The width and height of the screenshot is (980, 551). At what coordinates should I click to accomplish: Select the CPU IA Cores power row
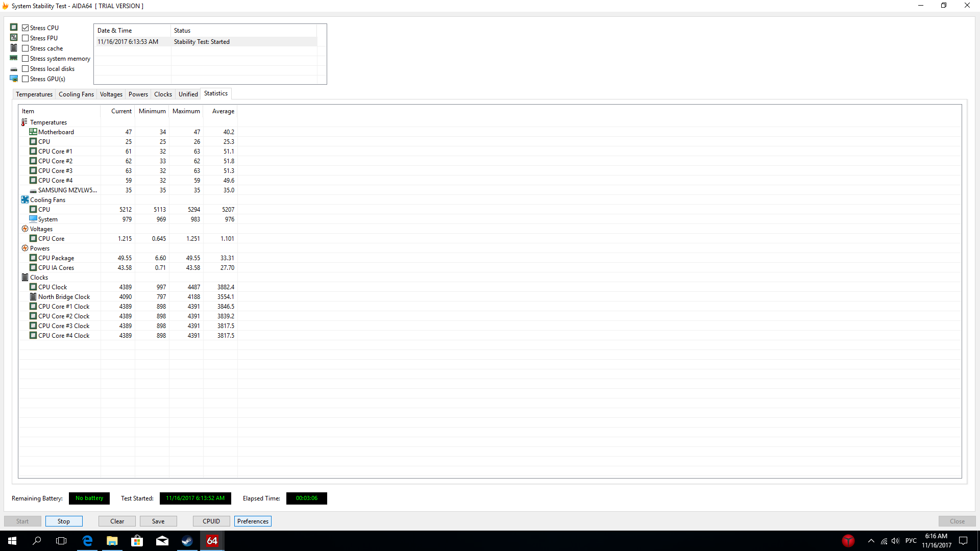tap(128, 268)
